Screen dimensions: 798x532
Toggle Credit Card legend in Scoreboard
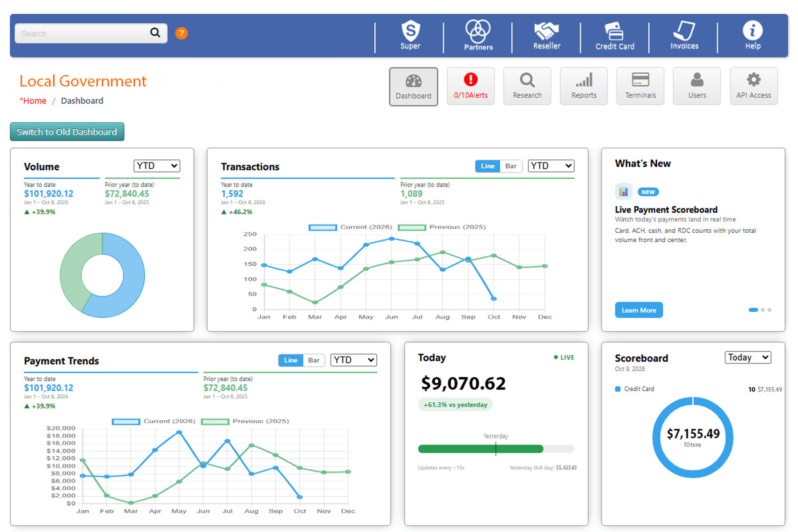click(x=634, y=389)
